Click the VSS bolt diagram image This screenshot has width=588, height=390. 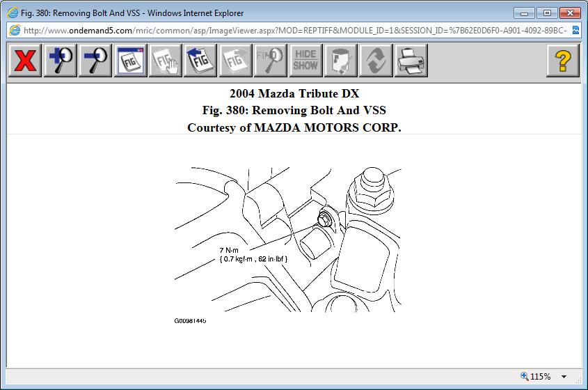pyautogui.click(x=287, y=240)
